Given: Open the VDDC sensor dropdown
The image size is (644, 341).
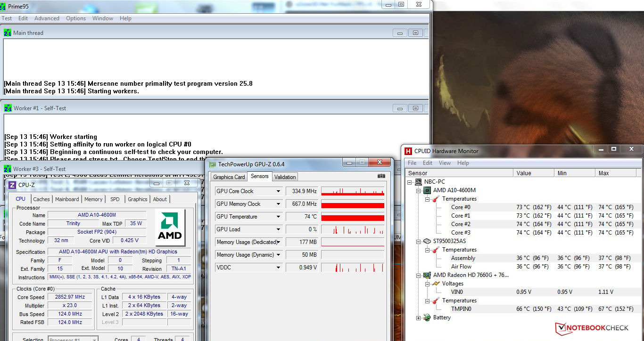Looking at the screenshot, I should pos(278,268).
